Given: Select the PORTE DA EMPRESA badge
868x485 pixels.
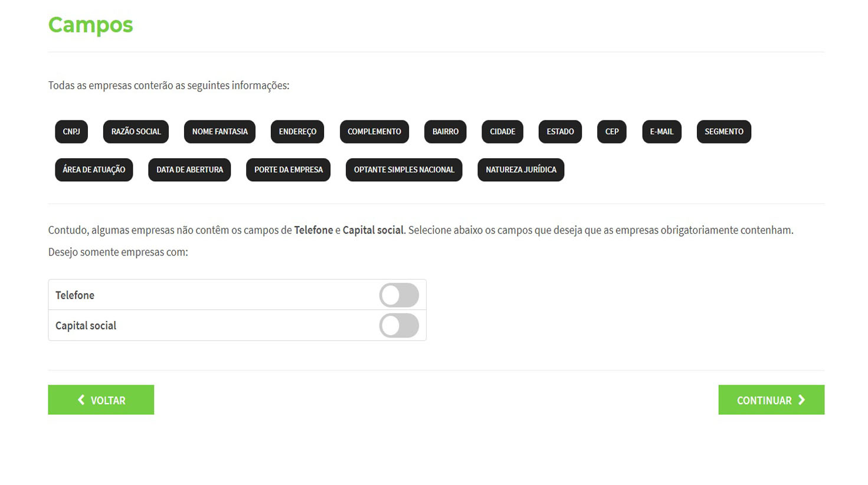Looking at the screenshot, I should pyautogui.click(x=289, y=170).
